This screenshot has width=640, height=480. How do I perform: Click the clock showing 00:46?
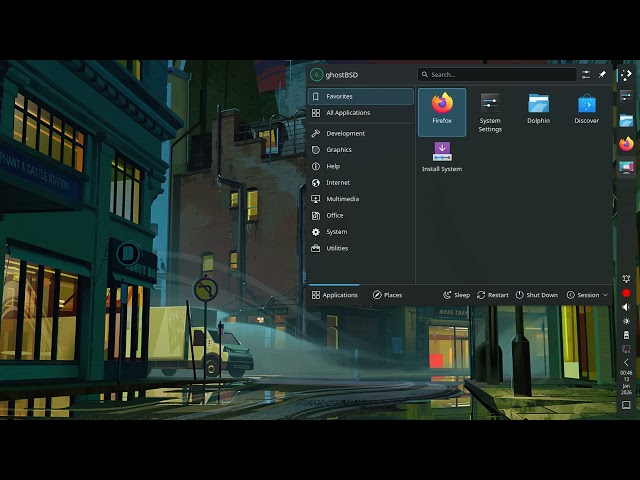click(626, 382)
